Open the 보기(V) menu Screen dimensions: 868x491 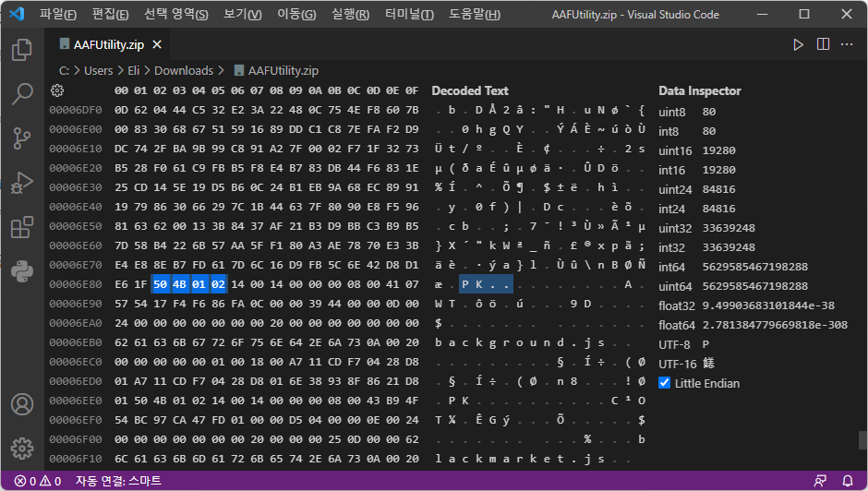243,15
